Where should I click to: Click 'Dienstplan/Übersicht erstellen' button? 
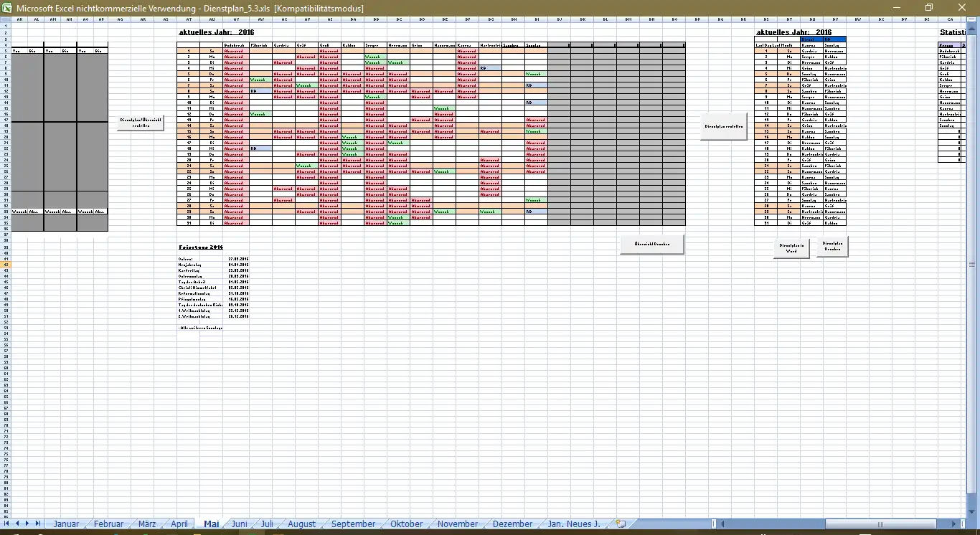[x=141, y=123]
